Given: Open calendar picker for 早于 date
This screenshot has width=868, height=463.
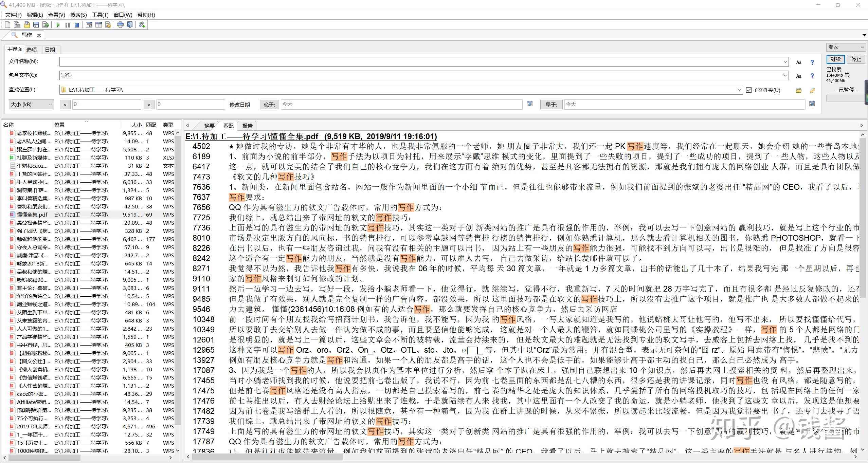Looking at the screenshot, I should coord(812,104).
